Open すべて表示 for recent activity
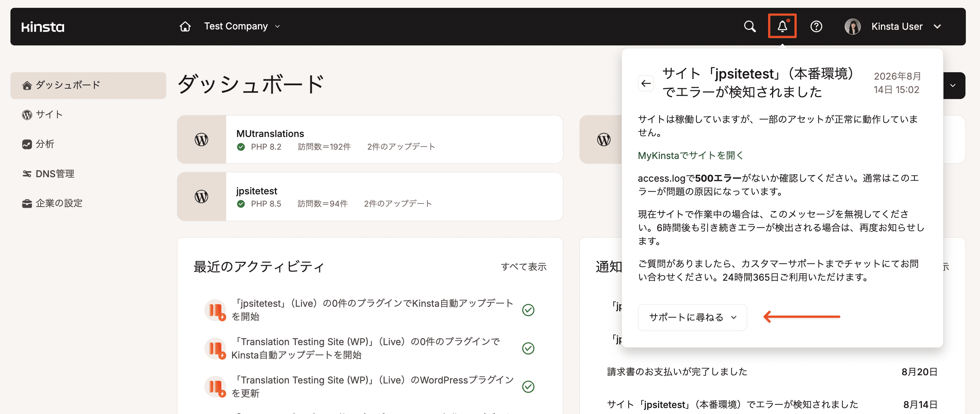The image size is (980, 414). click(523, 267)
